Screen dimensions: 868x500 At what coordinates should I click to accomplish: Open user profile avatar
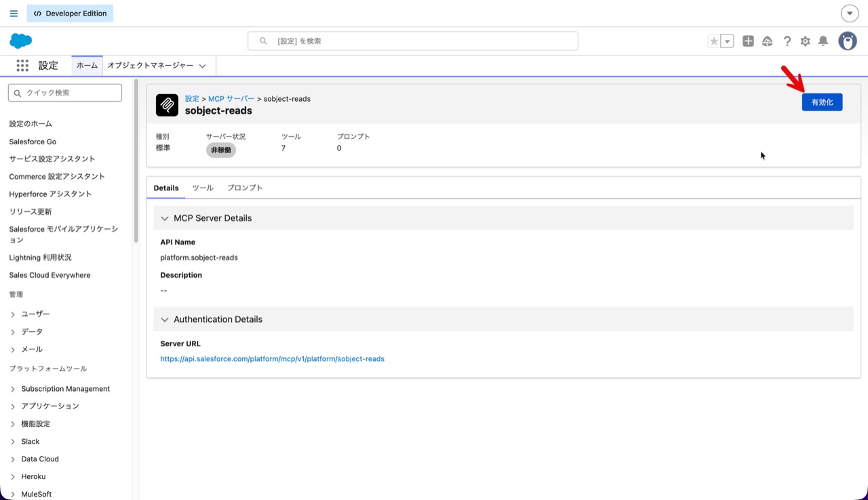848,41
